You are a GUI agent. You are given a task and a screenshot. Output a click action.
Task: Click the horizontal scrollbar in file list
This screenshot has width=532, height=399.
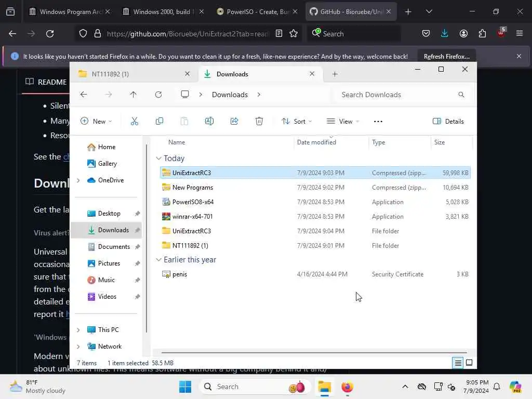(x=314, y=353)
